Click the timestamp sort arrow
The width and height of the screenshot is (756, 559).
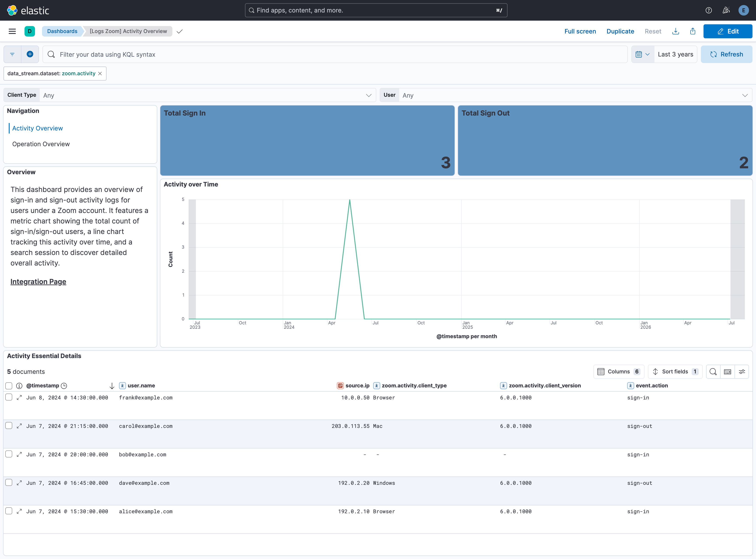click(112, 386)
